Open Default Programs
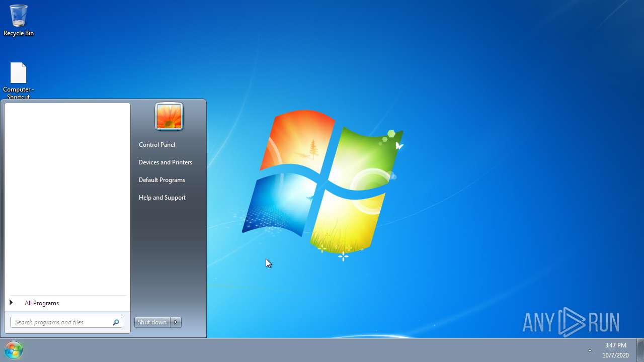The width and height of the screenshot is (644, 362). (x=162, y=180)
